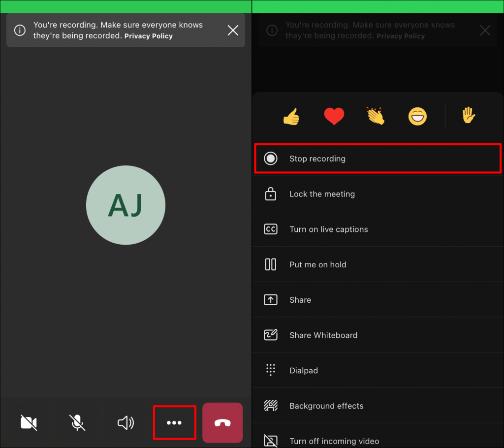Turn off incoming video
The width and height of the screenshot is (504, 448).
(x=334, y=441)
